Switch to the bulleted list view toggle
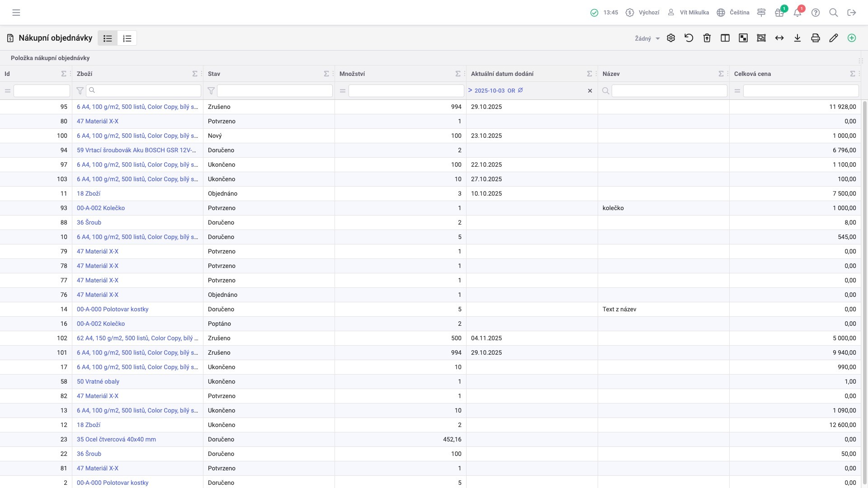 click(x=108, y=38)
